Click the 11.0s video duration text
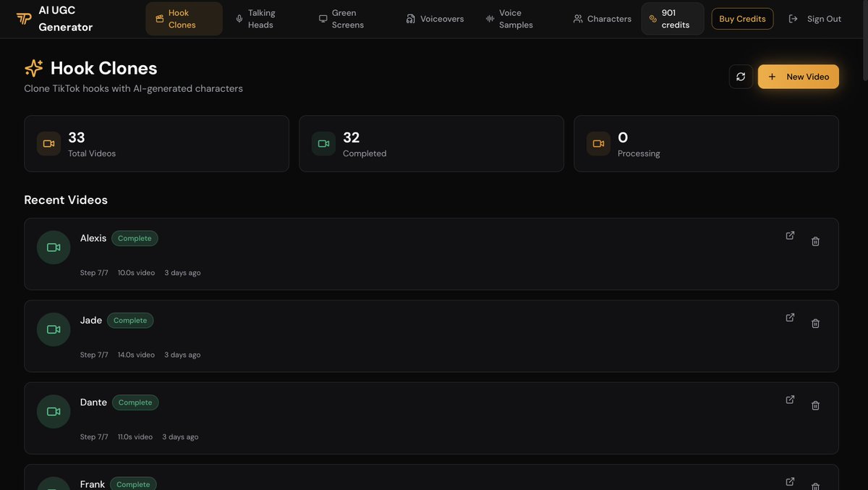 click(135, 437)
